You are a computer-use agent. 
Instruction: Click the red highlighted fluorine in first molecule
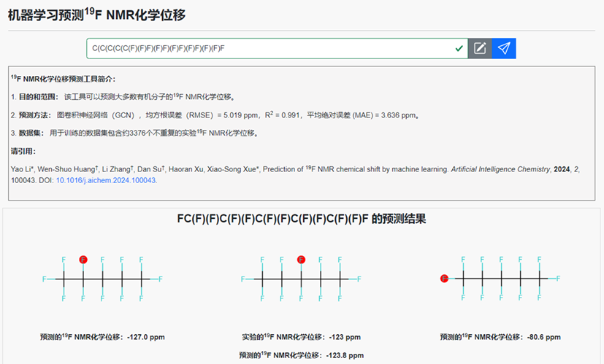click(83, 260)
